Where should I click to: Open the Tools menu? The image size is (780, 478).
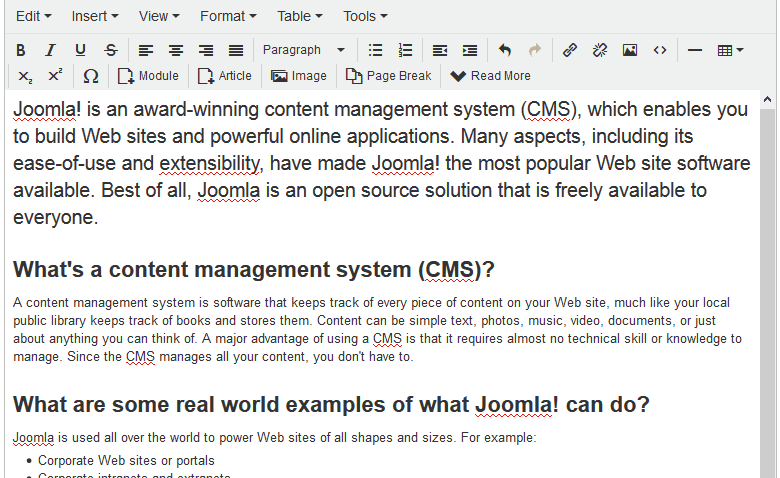[x=365, y=16]
